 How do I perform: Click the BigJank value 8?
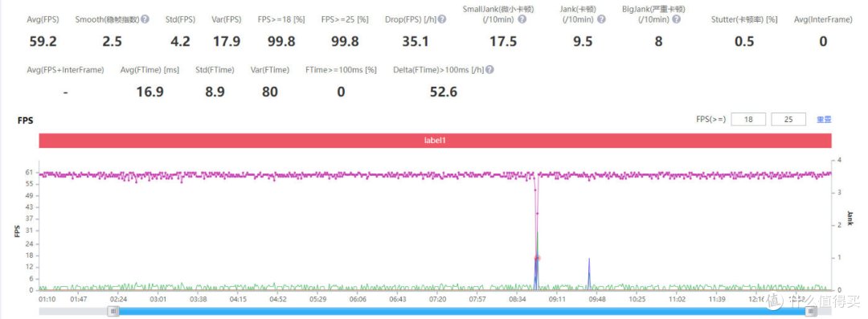(658, 42)
